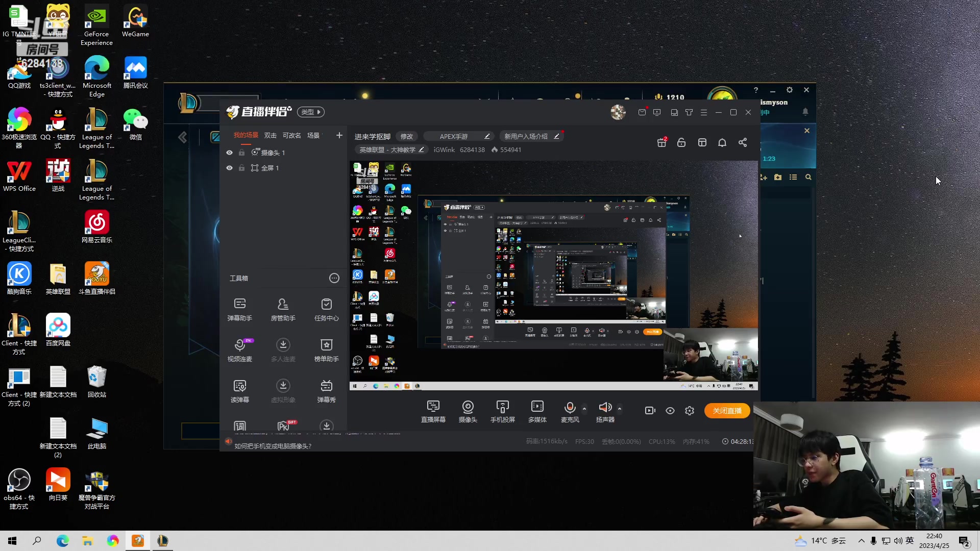Mute the 麦克风 microphone
980x551 pixels.
[570, 407]
